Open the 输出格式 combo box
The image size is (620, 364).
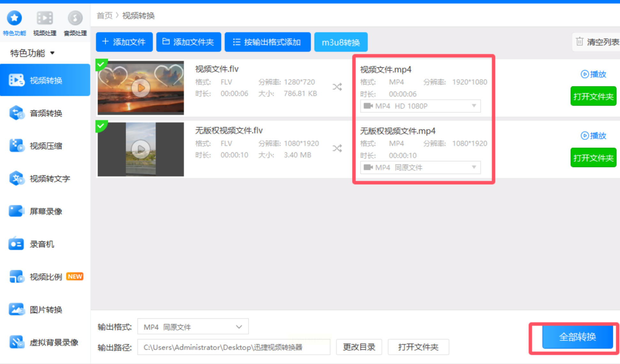click(193, 327)
